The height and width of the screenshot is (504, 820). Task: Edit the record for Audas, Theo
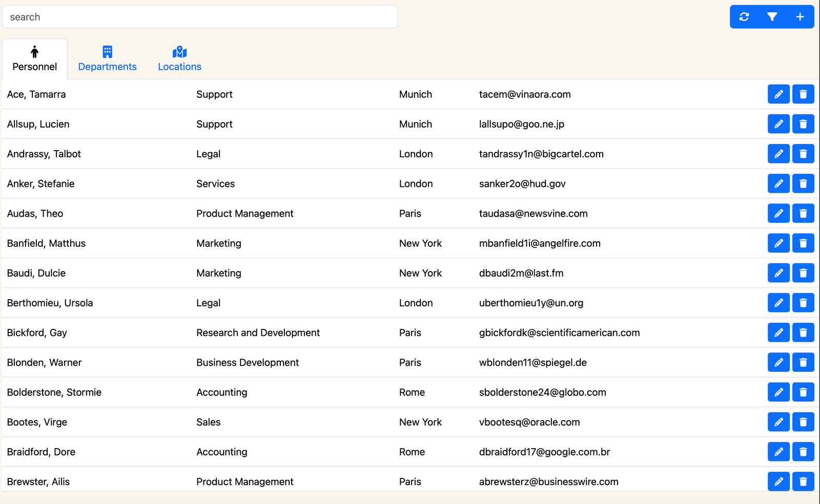point(778,214)
